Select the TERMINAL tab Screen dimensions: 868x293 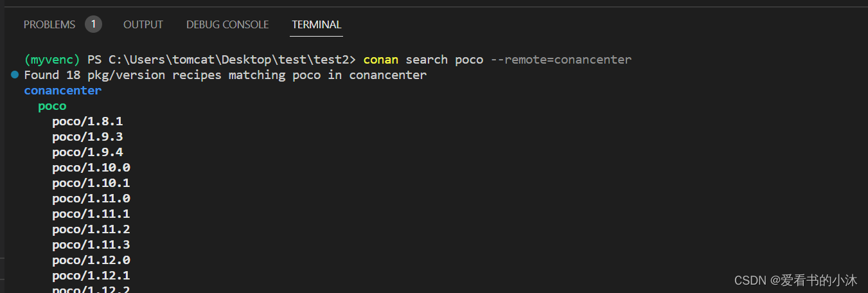tap(316, 24)
